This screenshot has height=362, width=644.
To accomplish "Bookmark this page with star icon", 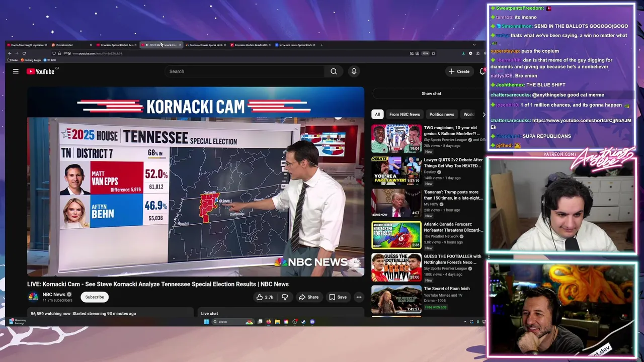I will 433,53.
